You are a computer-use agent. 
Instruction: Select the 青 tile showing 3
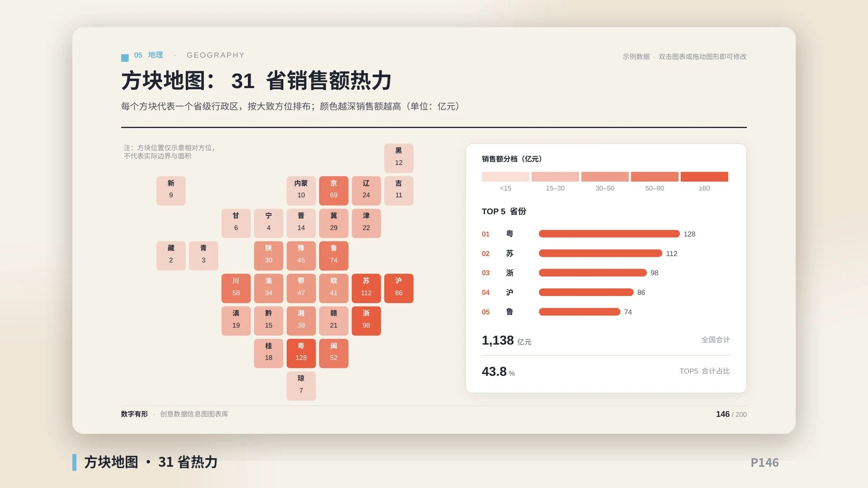(203, 256)
